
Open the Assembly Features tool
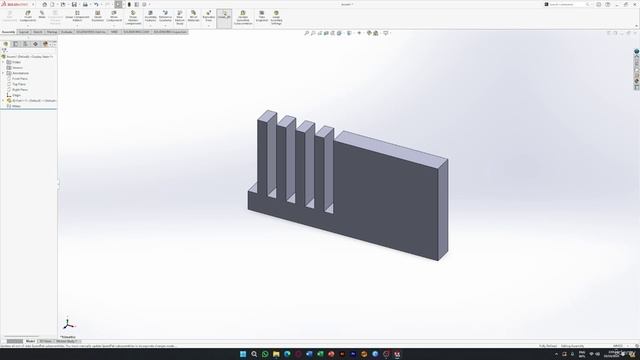[150, 16]
